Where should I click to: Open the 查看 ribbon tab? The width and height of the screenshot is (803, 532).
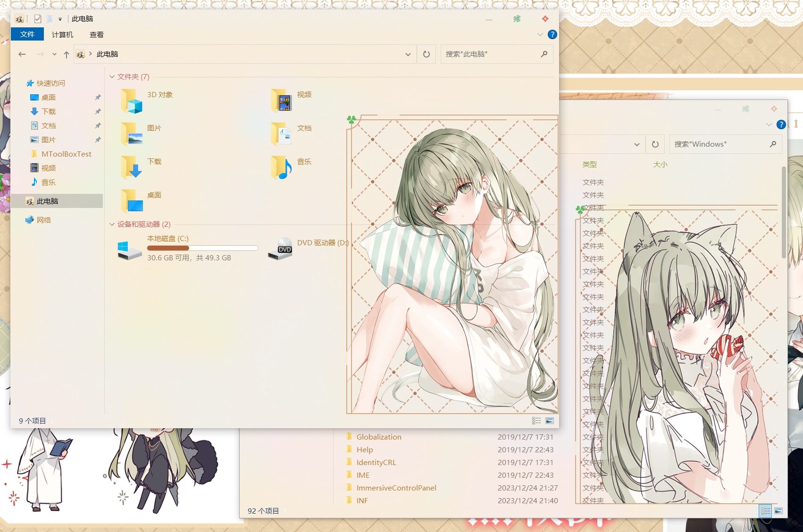tap(97, 34)
